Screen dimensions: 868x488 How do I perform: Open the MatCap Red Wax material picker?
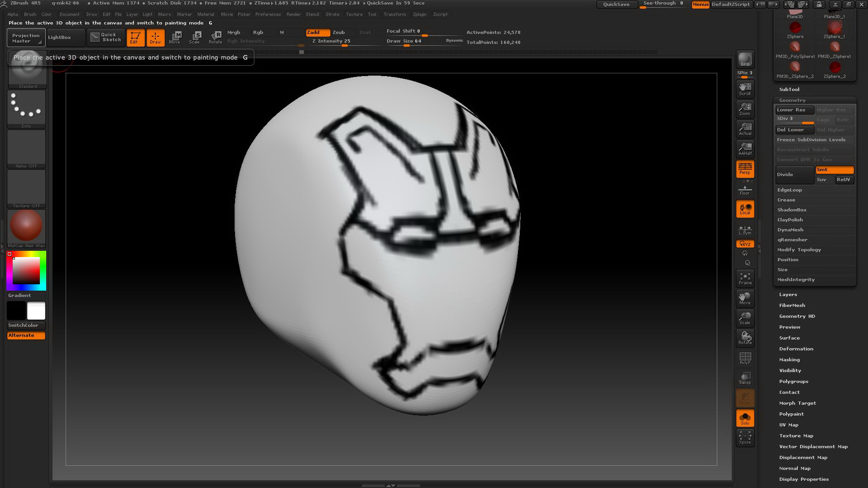(x=26, y=229)
